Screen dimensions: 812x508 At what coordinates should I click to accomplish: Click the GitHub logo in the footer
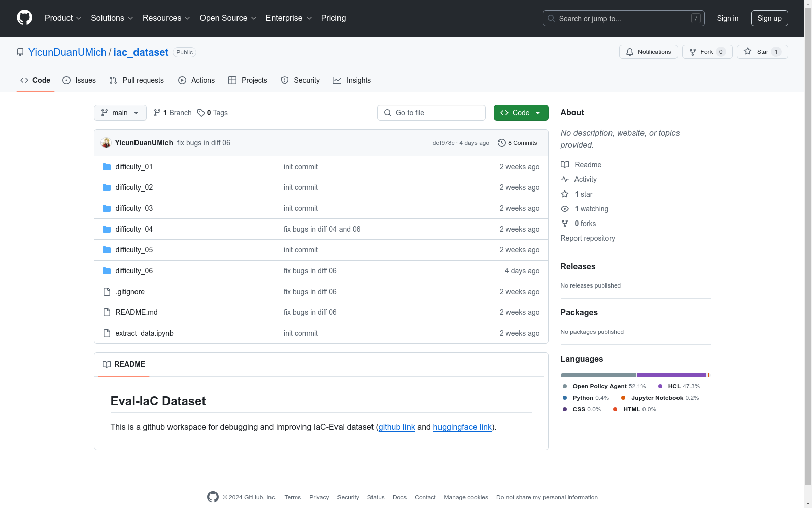pos(213,497)
